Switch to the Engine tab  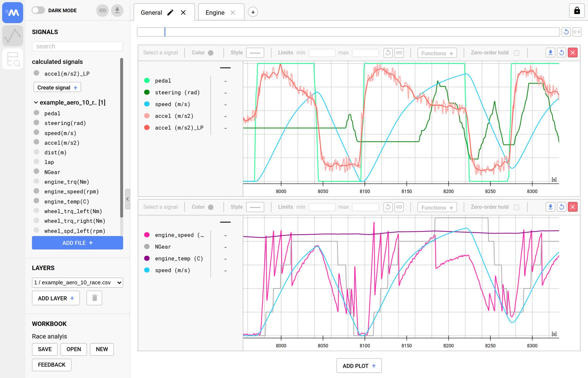[215, 12]
